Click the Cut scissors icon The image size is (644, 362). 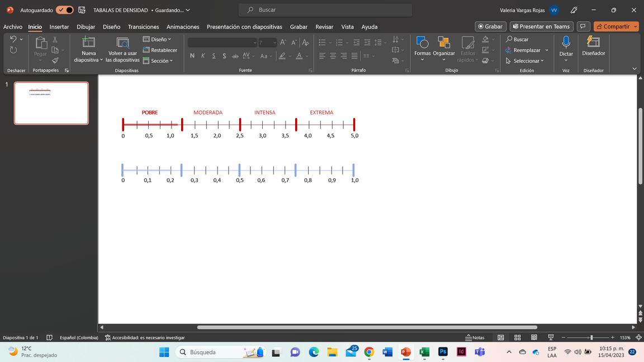coord(55,40)
